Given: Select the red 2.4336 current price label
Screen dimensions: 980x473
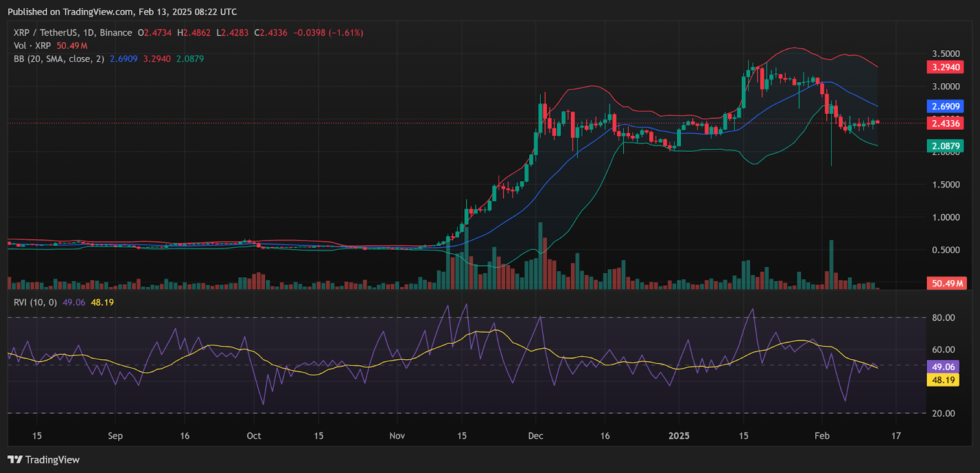Looking at the screenshot, I should (x=945, y=124).
